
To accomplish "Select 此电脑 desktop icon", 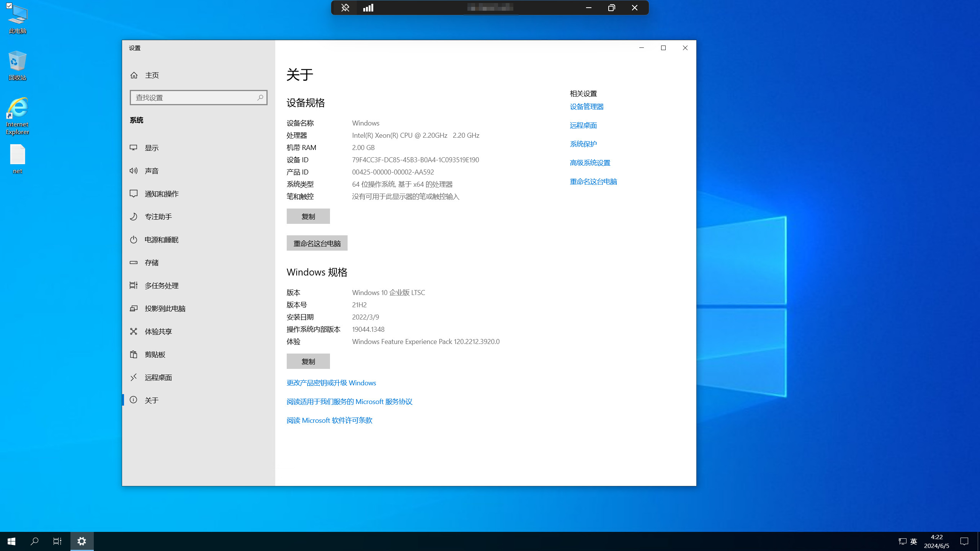I will tap(17, 19).
